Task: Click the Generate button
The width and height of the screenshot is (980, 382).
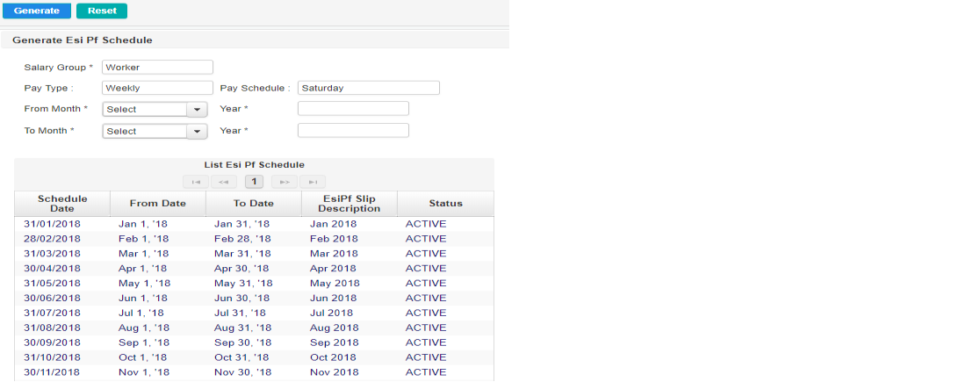Action: click(x=36, y=11)
